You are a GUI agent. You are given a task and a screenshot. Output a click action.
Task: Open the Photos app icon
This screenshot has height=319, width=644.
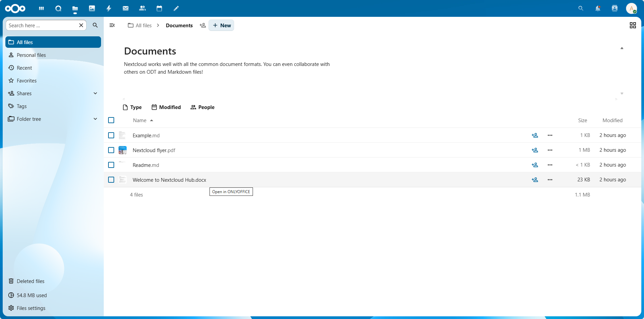pos(92,8)
